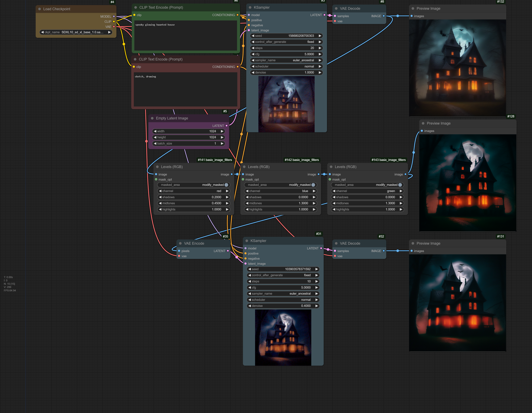Image resolution: width=532 pixels, height=413 pixels.
Task: Decrease the height 1024 value arrow
Action: click(155, 137)
